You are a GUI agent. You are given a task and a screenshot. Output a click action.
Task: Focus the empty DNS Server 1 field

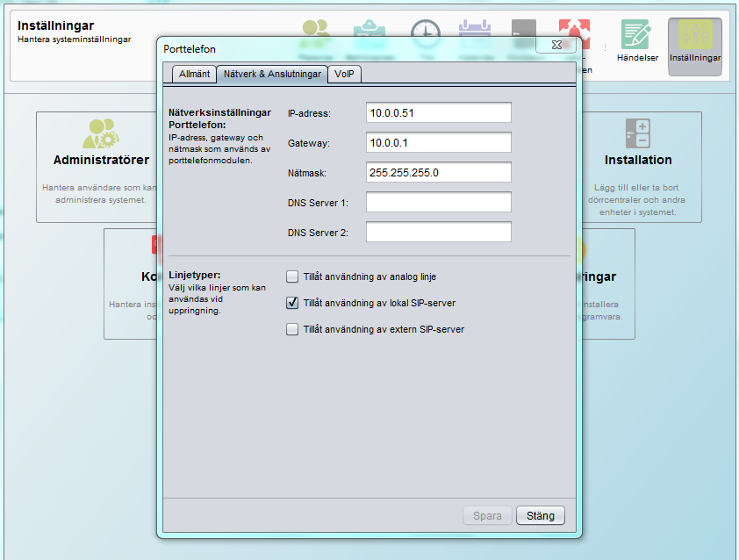pos(438,202)
